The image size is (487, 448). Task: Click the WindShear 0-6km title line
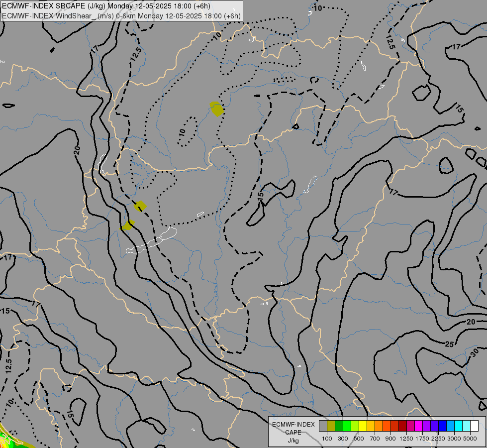121,16
